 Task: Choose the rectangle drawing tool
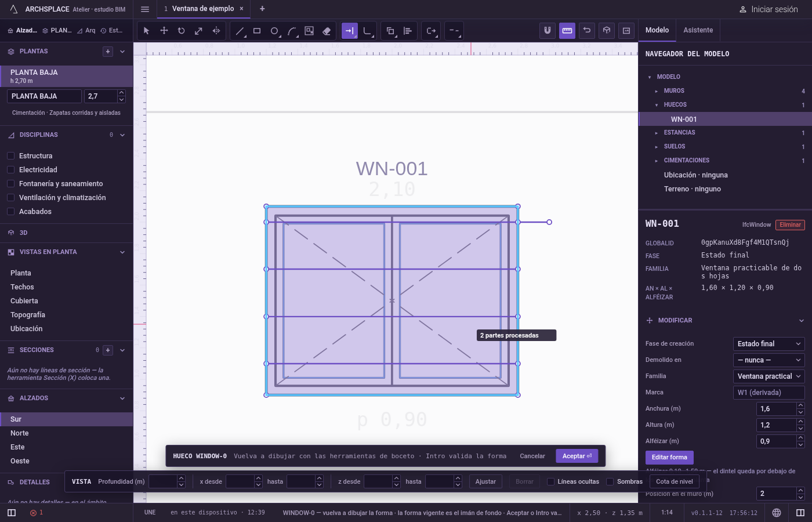257,31
